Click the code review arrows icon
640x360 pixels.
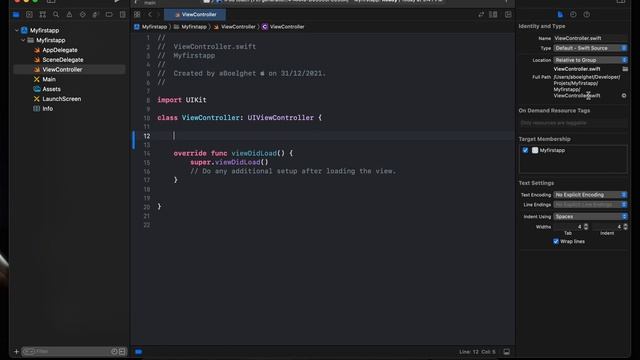click(481, 15)
